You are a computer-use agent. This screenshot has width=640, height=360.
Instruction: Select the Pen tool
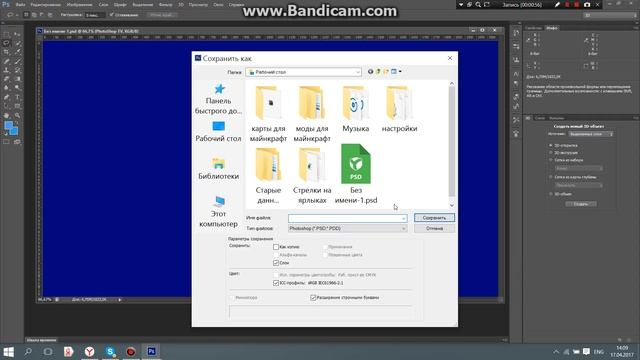pos(6,97)
